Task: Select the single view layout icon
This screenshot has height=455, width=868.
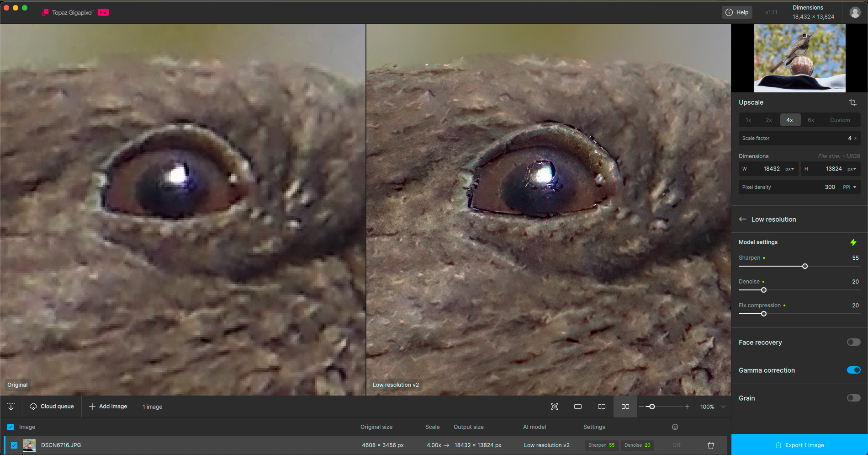Action: point(578,407)
